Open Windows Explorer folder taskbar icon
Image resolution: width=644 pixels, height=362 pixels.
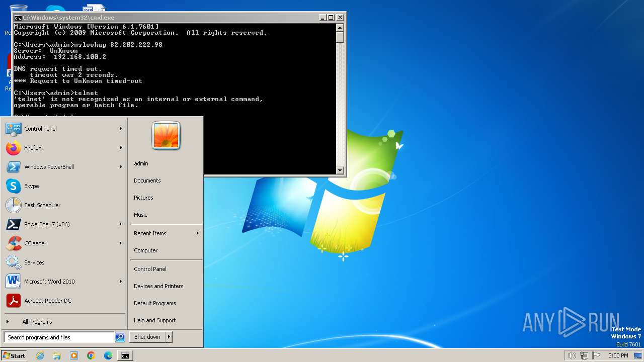57,355
